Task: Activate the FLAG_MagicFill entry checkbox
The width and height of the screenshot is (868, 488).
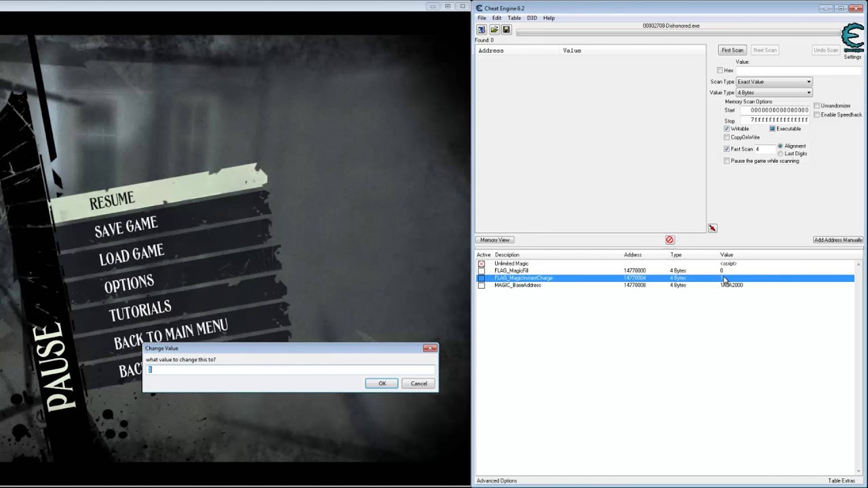Action: click(x=481, y=271)
